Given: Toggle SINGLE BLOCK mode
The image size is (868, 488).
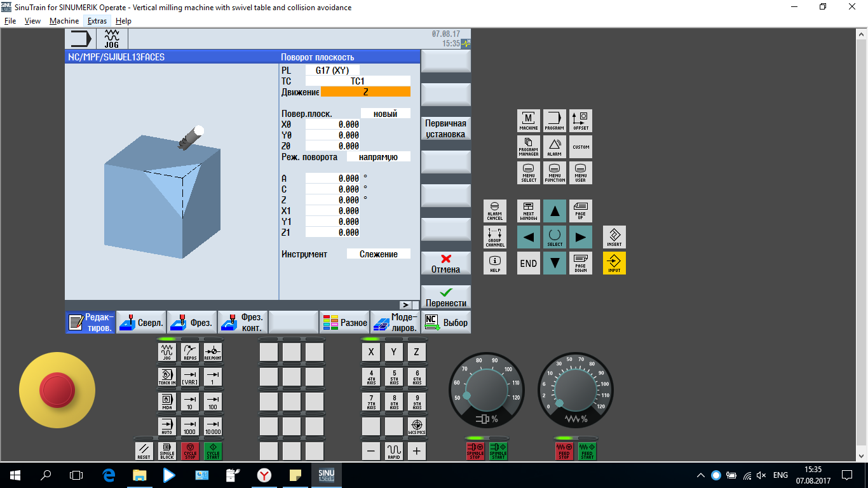Looking at the screenshot, I should (166, 451).
